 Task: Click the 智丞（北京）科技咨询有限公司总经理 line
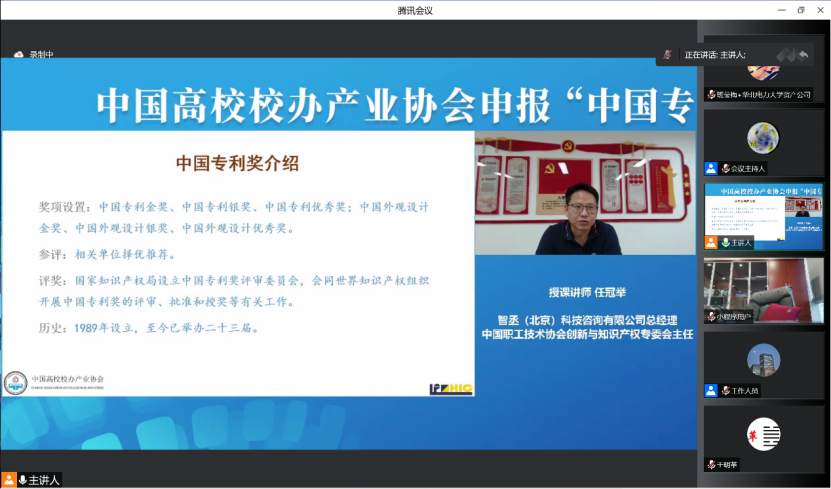(587, 320)
